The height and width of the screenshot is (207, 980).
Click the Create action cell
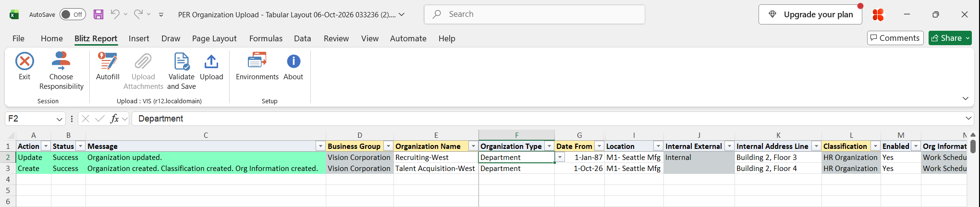[34, 169]
